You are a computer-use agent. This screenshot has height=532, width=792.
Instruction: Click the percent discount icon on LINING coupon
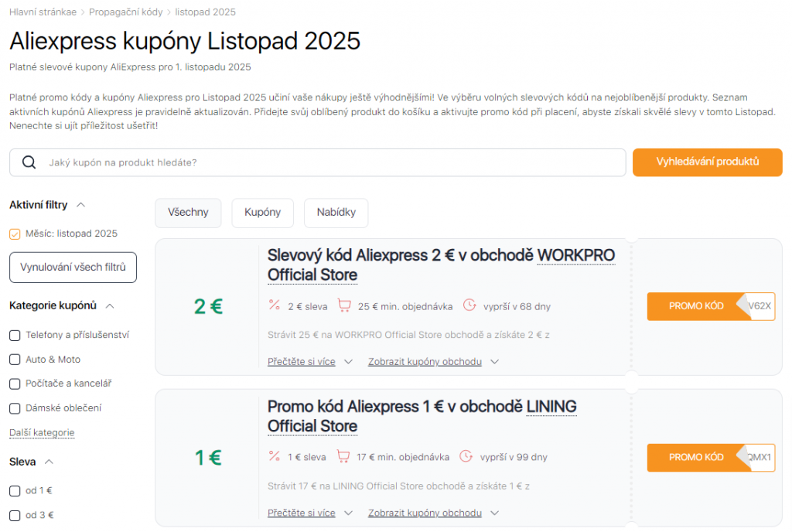[274, 456]
